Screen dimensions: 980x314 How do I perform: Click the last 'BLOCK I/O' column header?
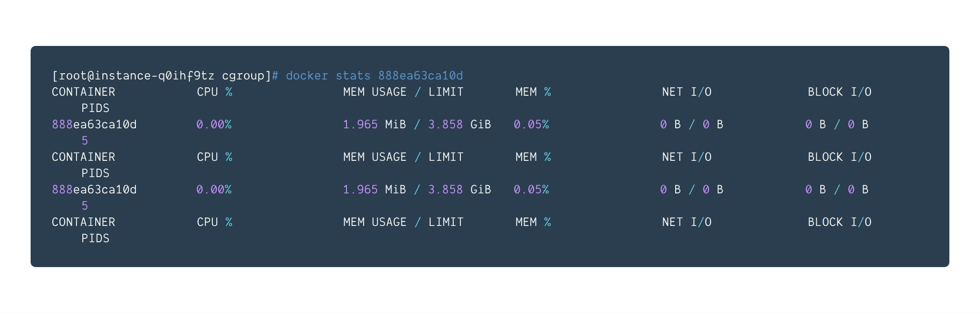pos(839,222)
